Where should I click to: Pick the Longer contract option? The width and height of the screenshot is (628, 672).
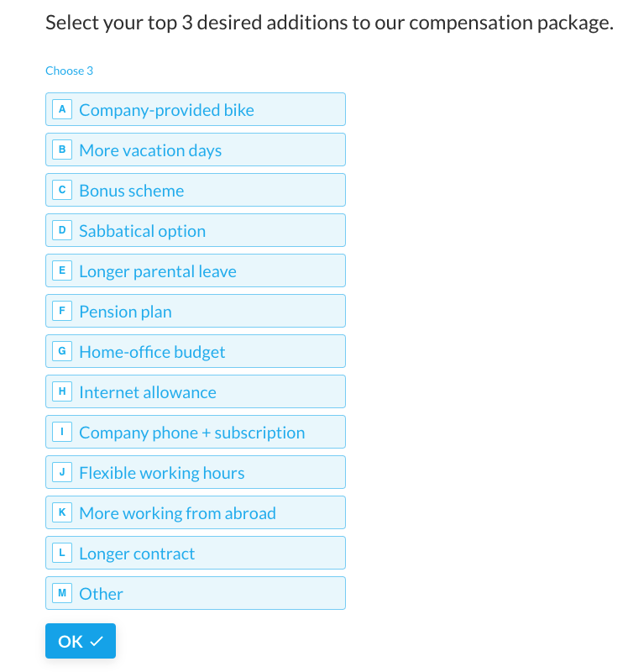point(195,554)
